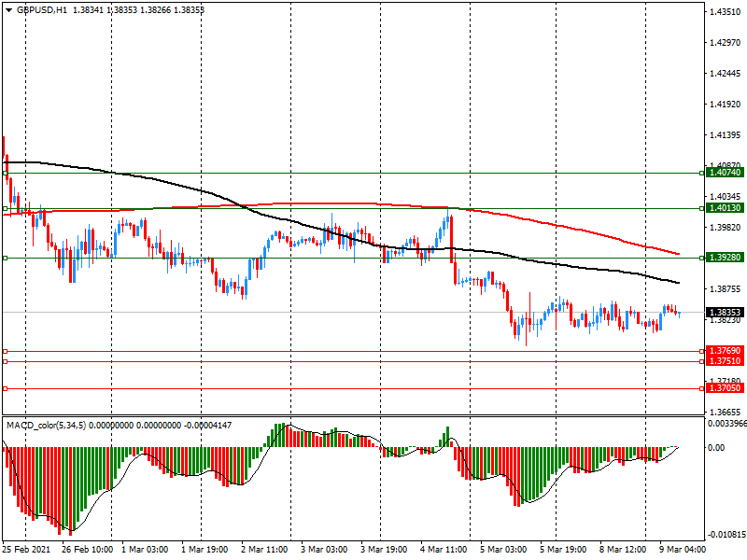Click the triangle arrow beside GBPUSD,H1 title

coord(8,8)
